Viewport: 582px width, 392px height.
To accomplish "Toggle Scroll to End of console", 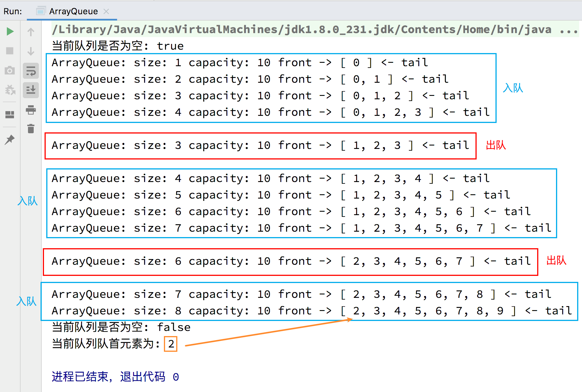I will tap(31, 90).
